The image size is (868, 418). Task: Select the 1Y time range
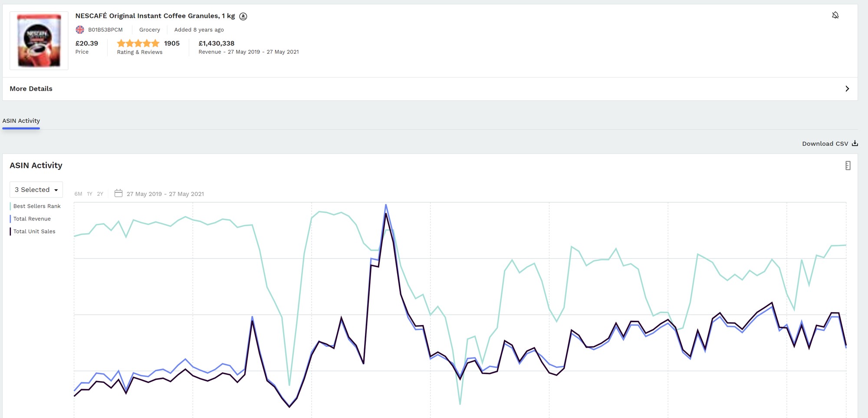[89, 194]
